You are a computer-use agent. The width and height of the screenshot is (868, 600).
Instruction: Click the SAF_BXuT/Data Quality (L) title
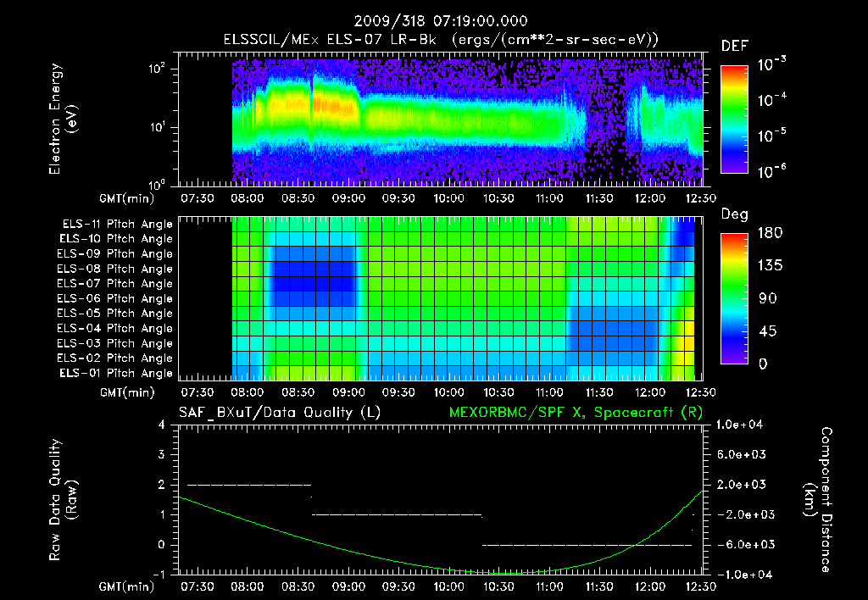point(280,413)
